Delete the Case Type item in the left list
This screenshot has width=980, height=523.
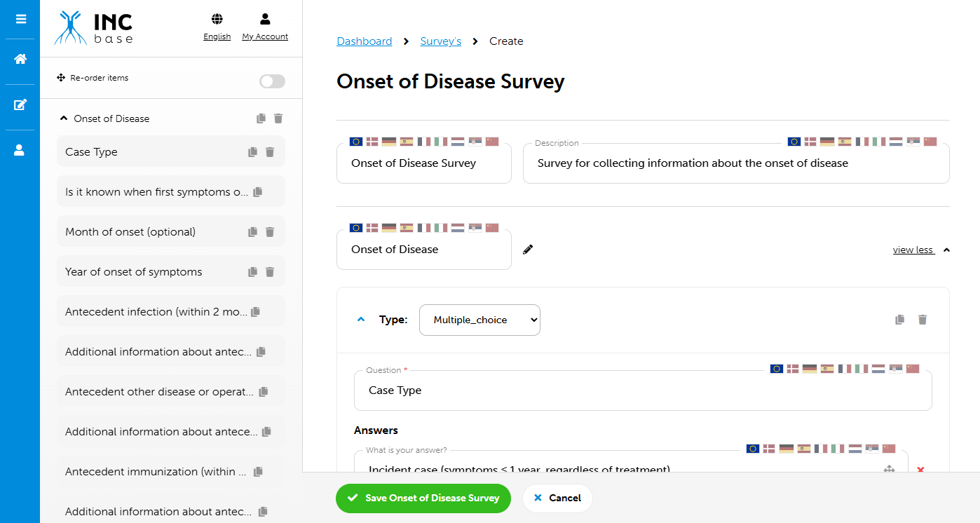pos(270,152)
